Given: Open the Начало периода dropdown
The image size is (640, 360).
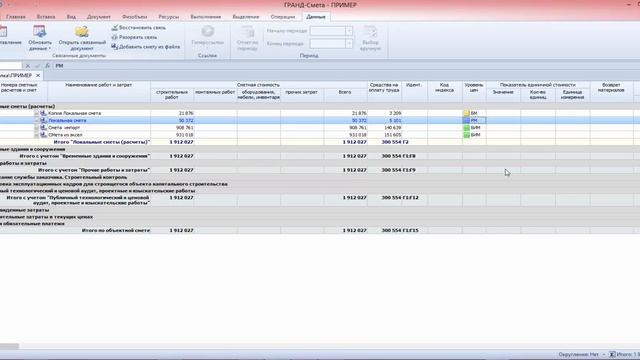Looking at the screenshot, I should point(349,31).
